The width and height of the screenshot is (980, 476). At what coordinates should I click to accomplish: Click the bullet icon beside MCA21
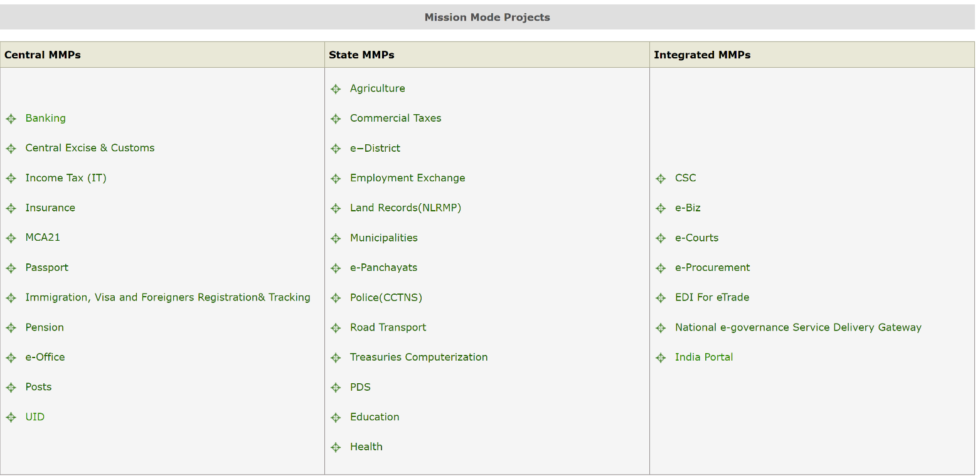[x=11, y=238]
